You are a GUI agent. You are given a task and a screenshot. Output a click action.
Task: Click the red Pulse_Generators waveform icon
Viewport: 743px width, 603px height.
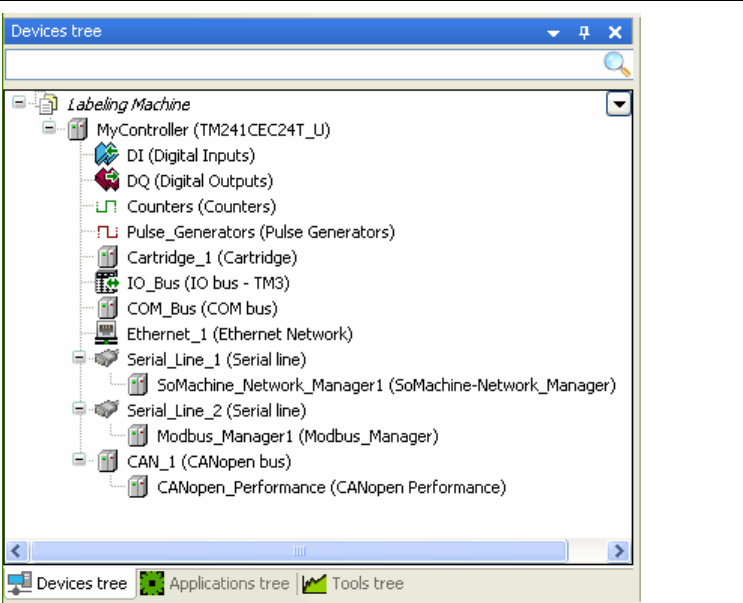point(107,232)
